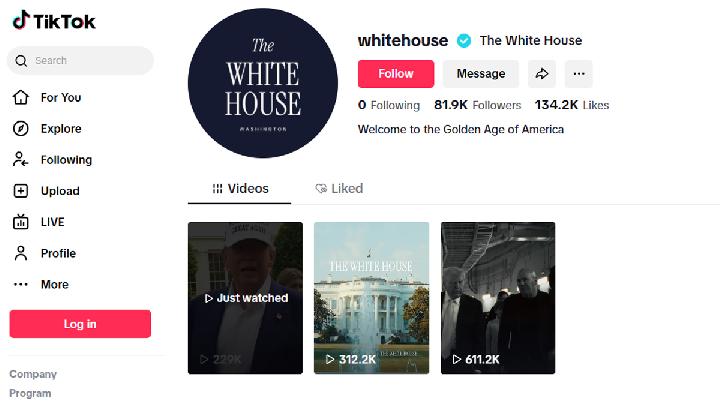The height and width of the screenshot is (405, 720).
Task: Open the video with 611.2K views
Action: [498, 298]
